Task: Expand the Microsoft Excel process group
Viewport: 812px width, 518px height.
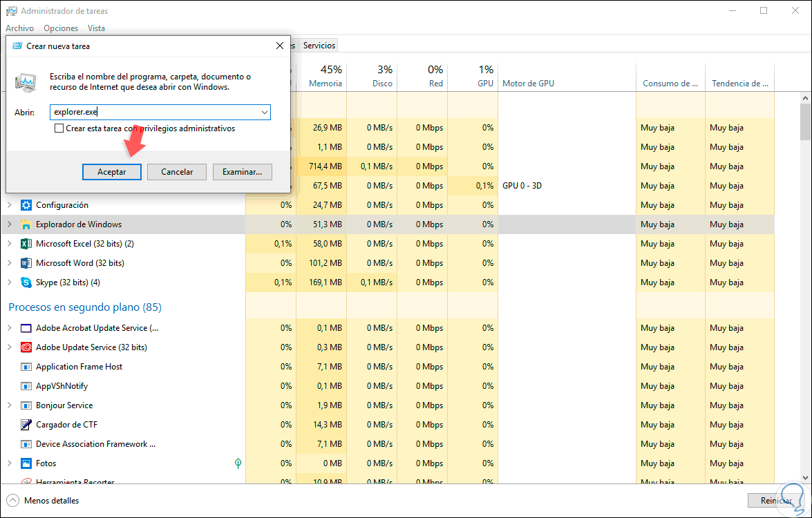Action: coord(10,244)
